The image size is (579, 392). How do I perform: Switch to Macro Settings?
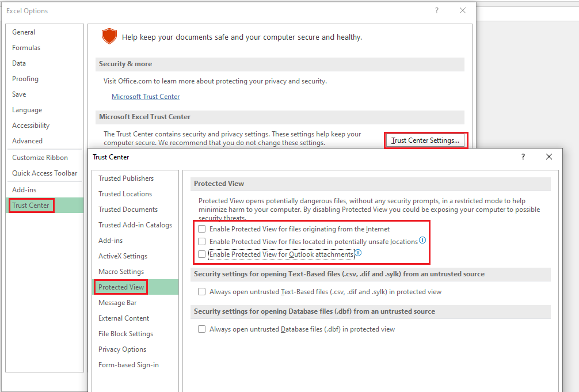(135, 272)
